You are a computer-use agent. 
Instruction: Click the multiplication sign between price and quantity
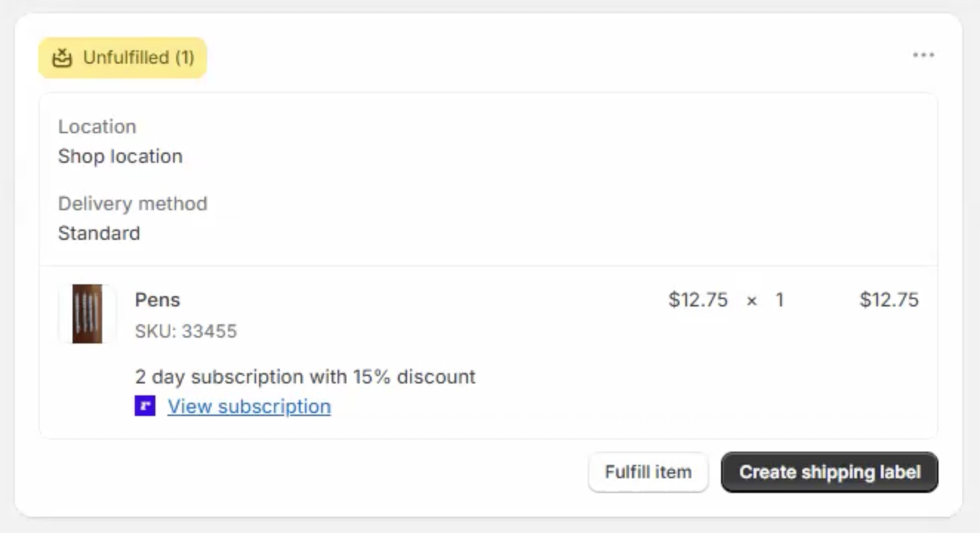tap(751, 301)
